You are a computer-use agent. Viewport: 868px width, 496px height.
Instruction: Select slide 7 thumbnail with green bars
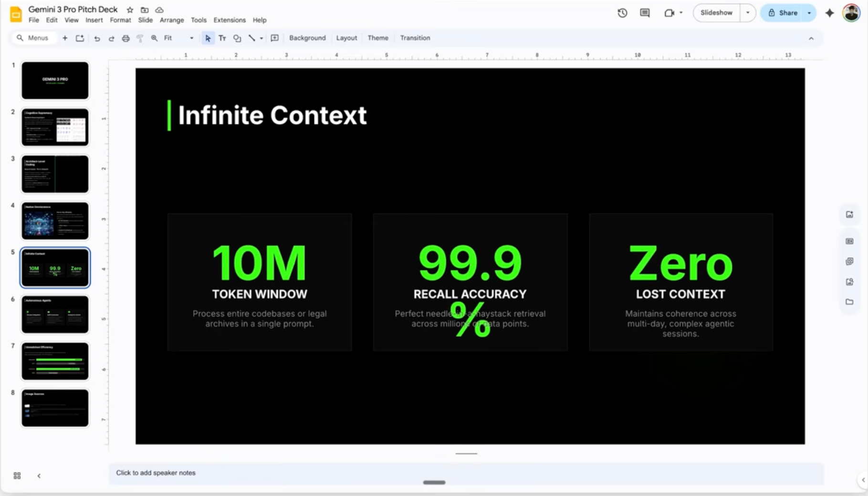click(x=55, y=361)
